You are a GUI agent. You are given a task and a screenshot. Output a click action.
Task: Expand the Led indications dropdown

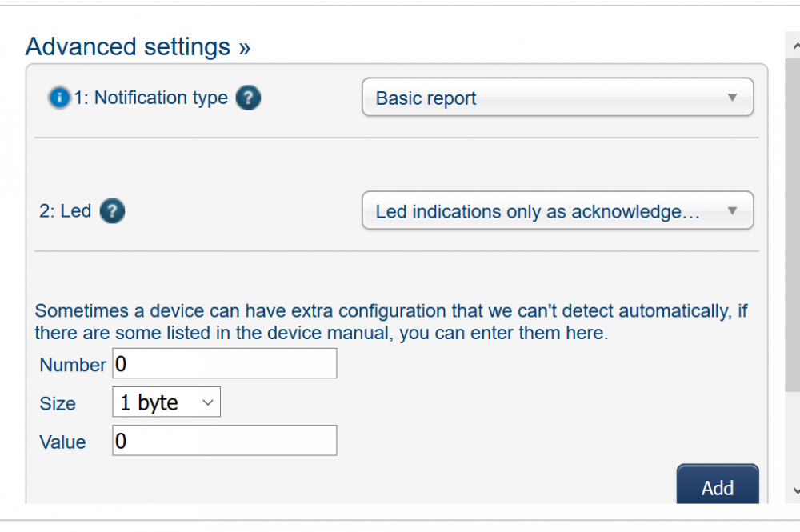tap(557, 211)
